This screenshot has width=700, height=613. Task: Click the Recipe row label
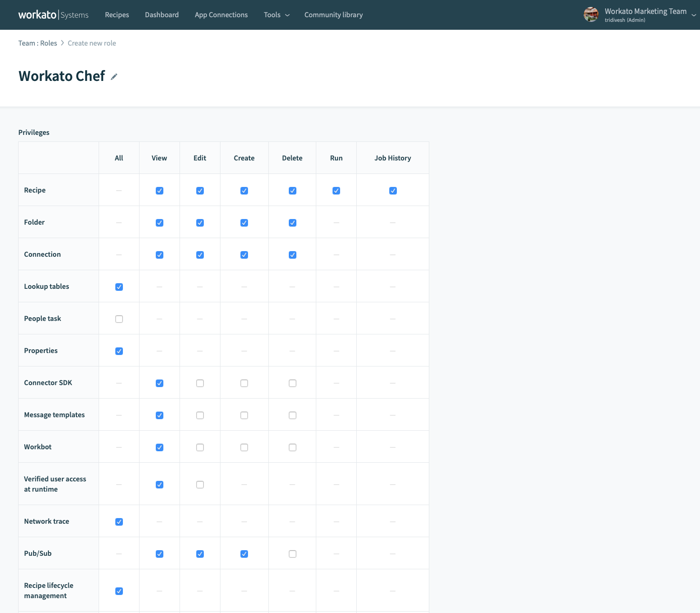[x=35, y=190]
